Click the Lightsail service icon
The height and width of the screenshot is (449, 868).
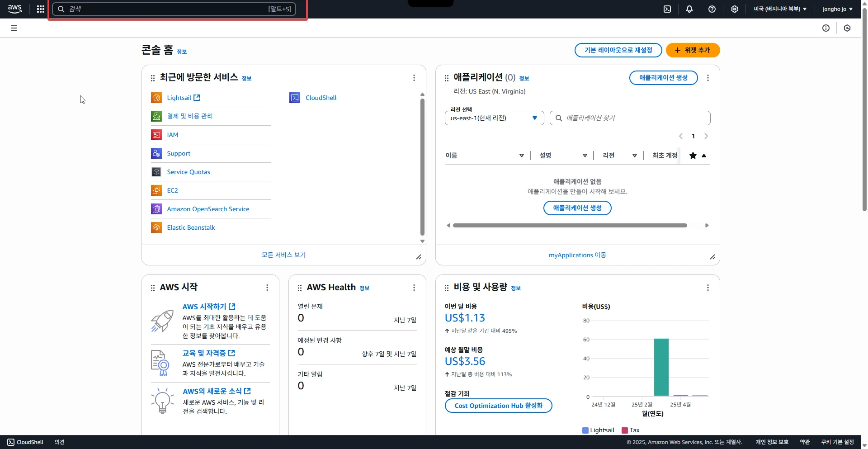point(156,98)
